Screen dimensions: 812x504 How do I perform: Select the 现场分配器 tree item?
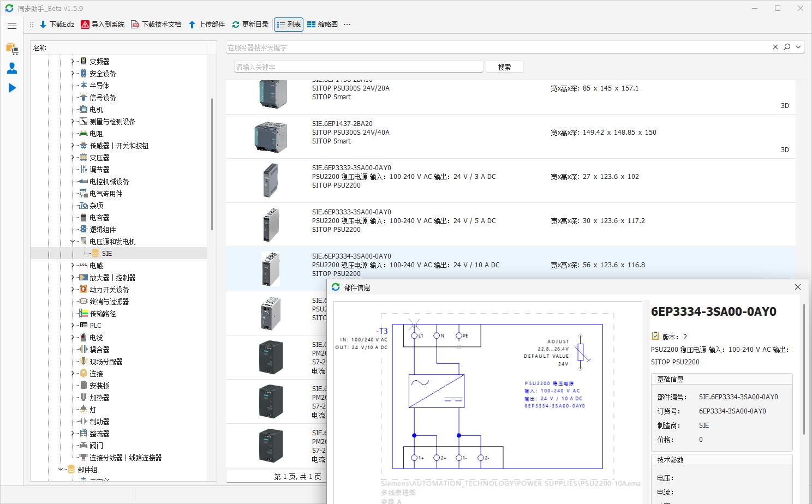(106, 362)
